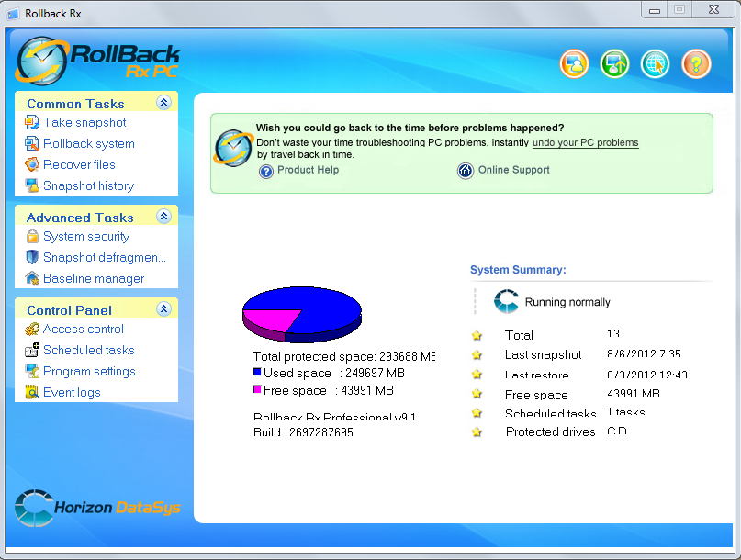Click the Common Tasks header text

(x=75, y=104)
